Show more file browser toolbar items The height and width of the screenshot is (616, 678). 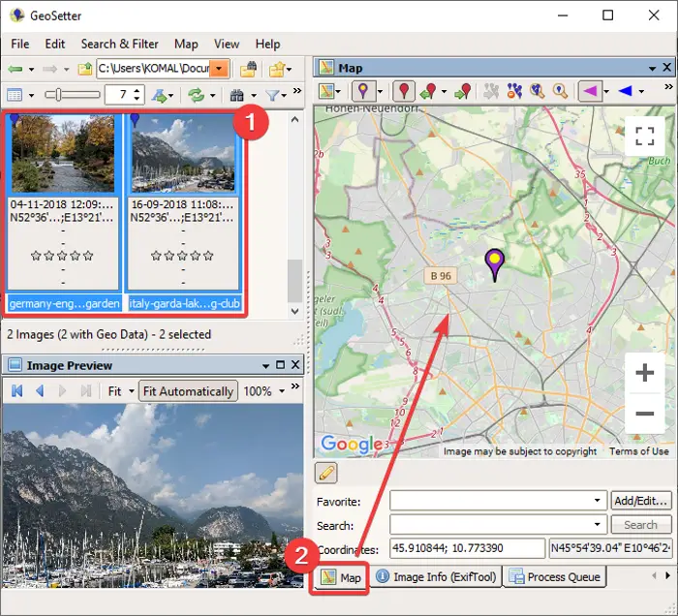[297, 91]
